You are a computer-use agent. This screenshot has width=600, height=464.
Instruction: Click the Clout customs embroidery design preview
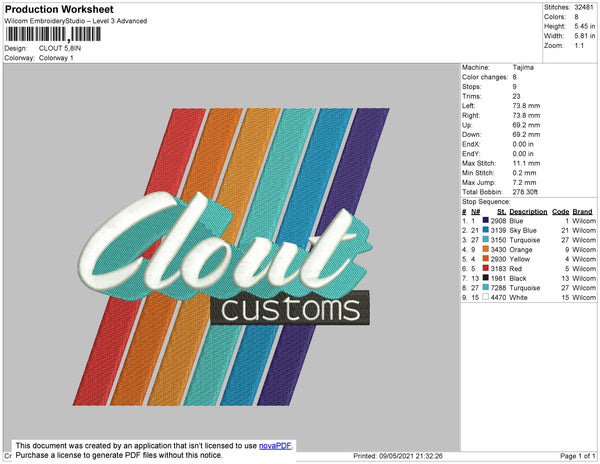click(231, 257)
